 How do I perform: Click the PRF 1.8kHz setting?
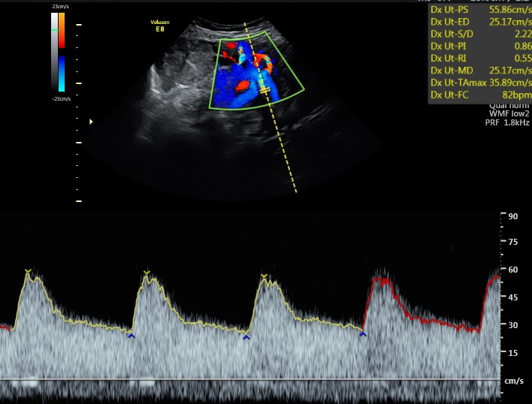[510, 122]
